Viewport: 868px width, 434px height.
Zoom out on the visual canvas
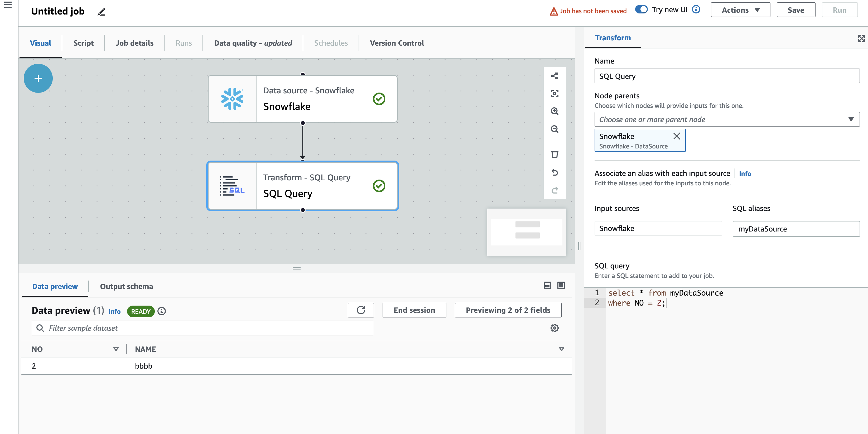pyautogui.click(x=555, y=129)
